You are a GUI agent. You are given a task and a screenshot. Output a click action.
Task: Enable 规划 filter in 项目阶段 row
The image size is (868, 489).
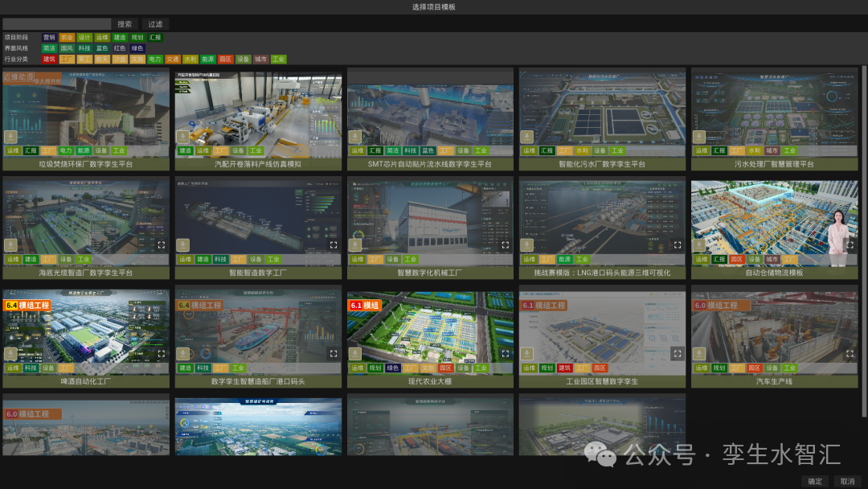[137, 38]
